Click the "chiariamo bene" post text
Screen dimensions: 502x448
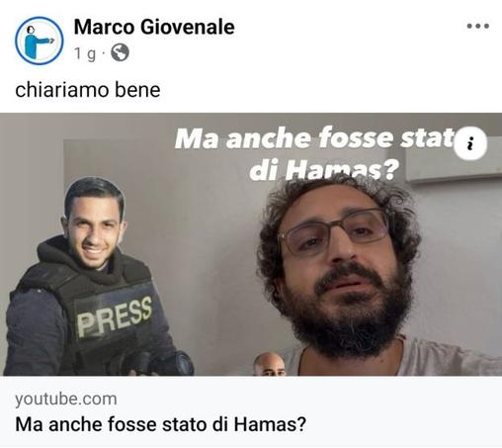pos(88,90)
